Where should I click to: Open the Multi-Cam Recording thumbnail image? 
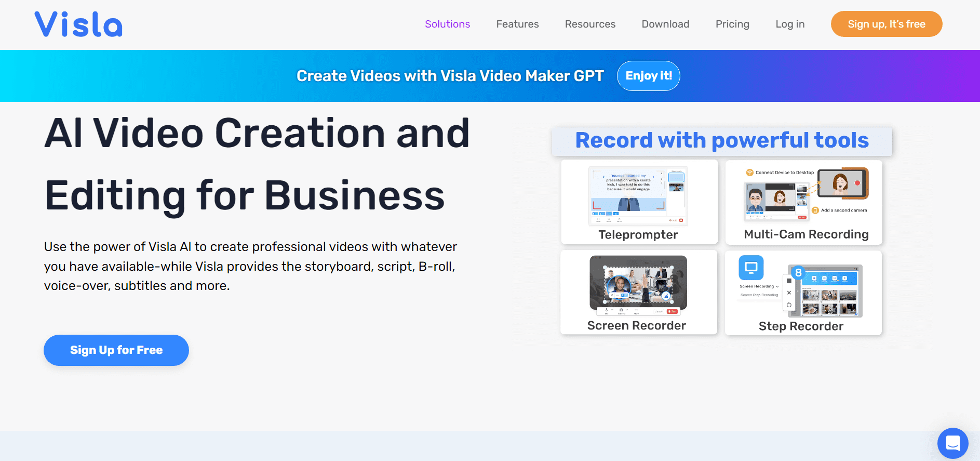(807, 194)
